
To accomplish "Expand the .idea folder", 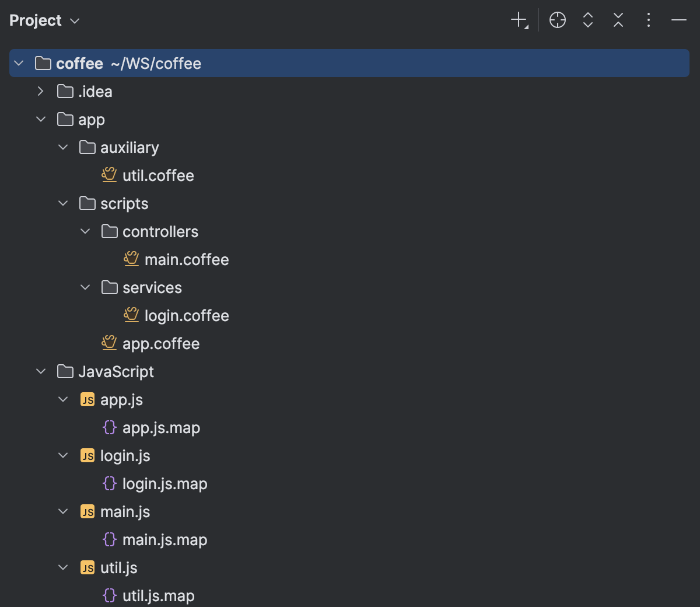I will [40, 91].
